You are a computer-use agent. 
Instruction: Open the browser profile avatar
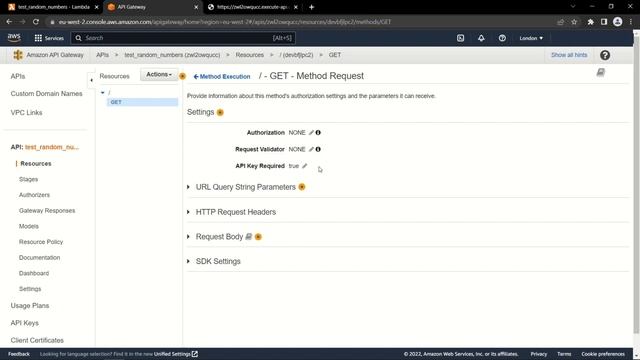[618, 22]
